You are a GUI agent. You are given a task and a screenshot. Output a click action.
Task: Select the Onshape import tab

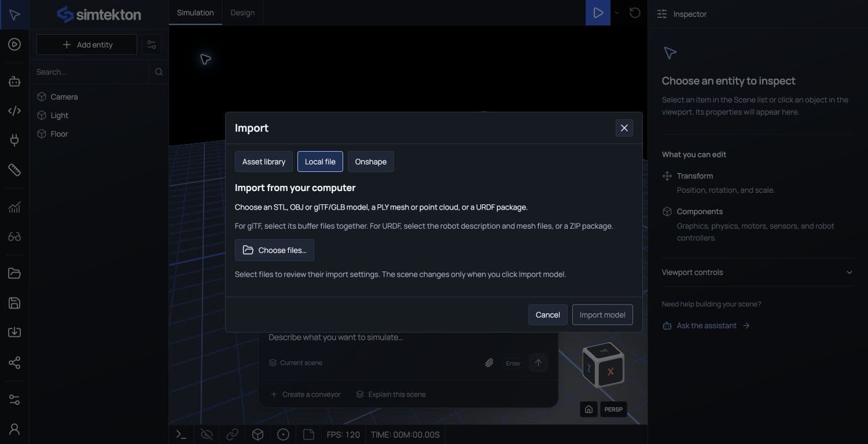[371, 162]
